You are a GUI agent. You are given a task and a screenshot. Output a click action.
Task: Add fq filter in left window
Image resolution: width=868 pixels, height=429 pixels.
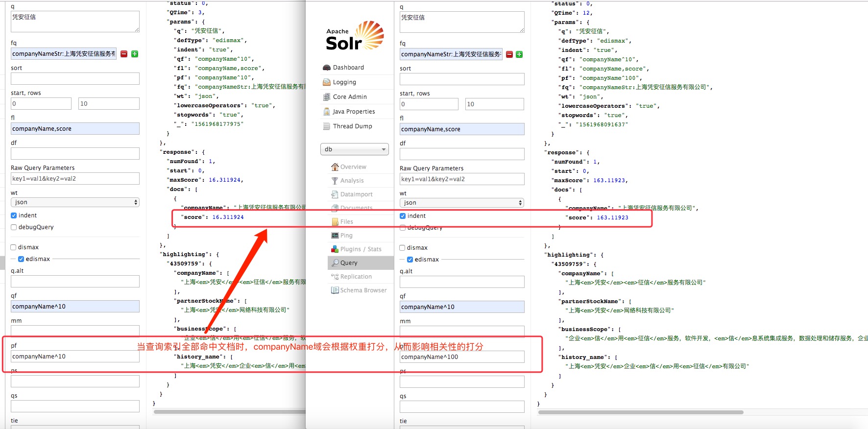[135, 54]
